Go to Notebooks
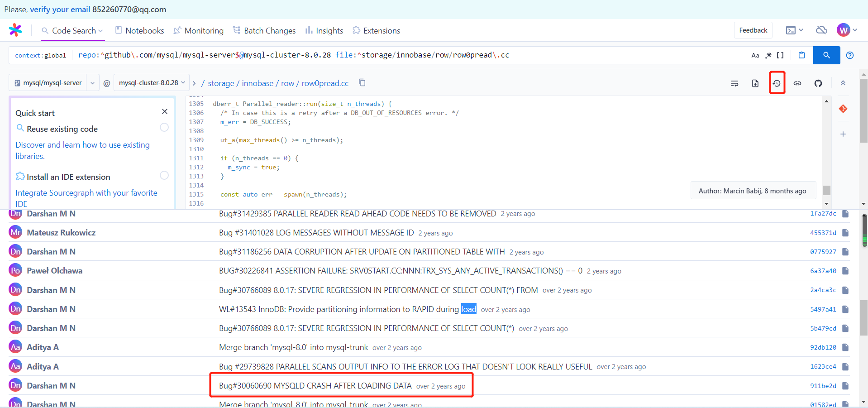Image resolution: width=868 pixels, height=408 pixels. point(139,30)
